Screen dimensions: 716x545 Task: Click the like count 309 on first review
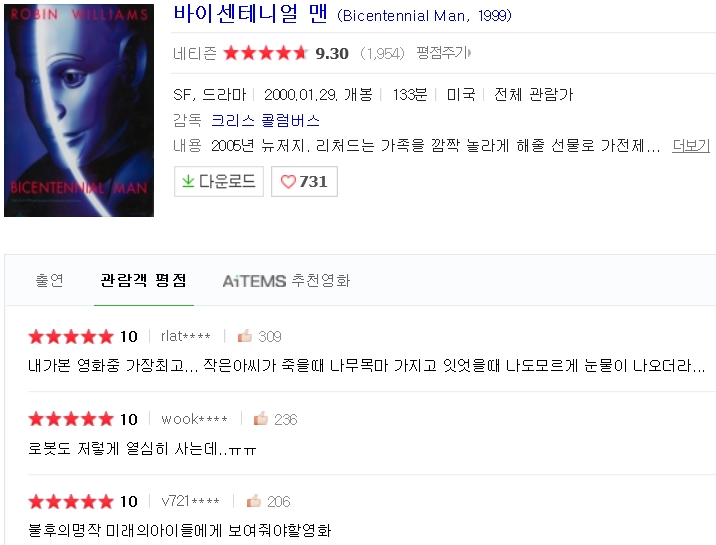point(269,336)
